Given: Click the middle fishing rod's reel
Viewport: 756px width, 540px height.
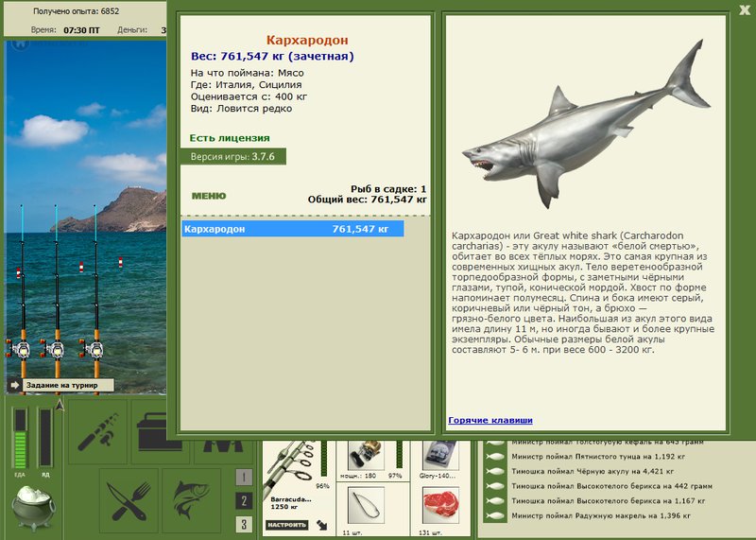Looking at the screenshot, I should tap(53, 349).
